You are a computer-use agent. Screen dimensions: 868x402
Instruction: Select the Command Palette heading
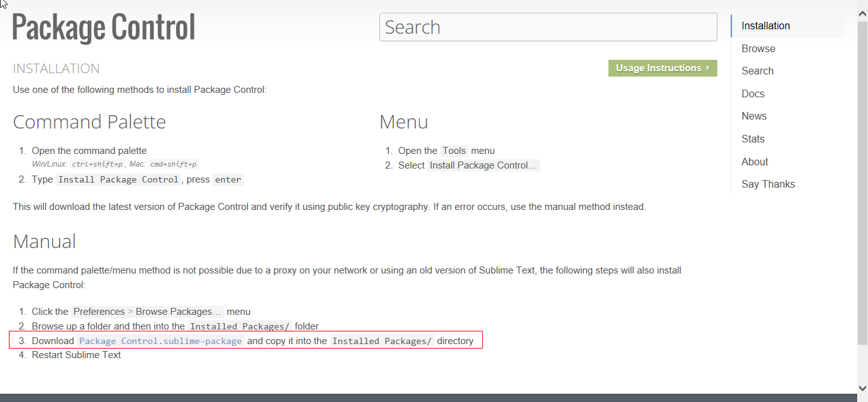[x=89, y=121]
